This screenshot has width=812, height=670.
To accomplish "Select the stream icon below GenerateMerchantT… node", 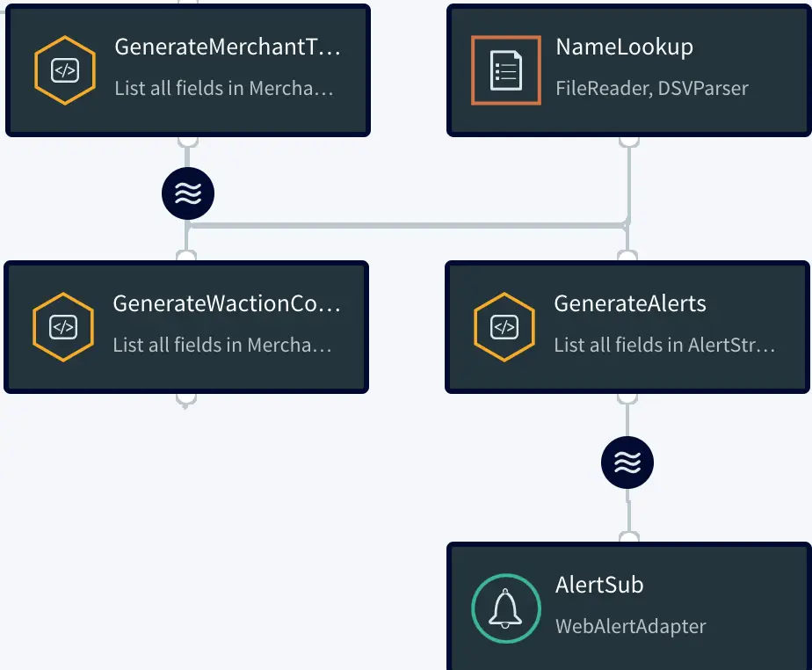I will coord(187,193).
